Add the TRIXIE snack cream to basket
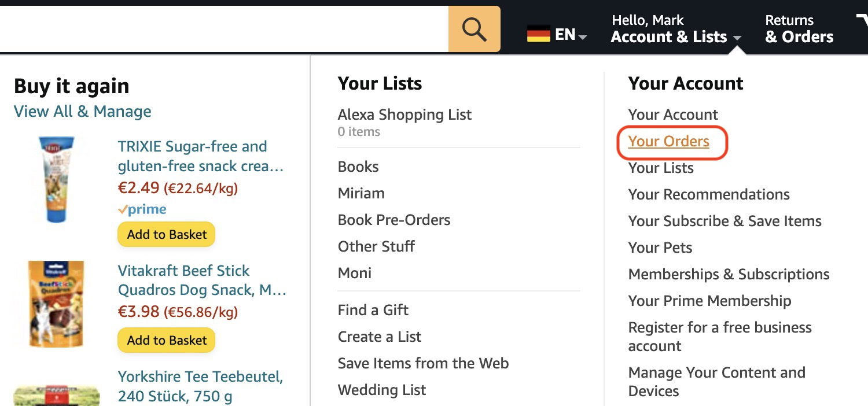Viewport: 868px width, 406px height. [x=166, y=234]
